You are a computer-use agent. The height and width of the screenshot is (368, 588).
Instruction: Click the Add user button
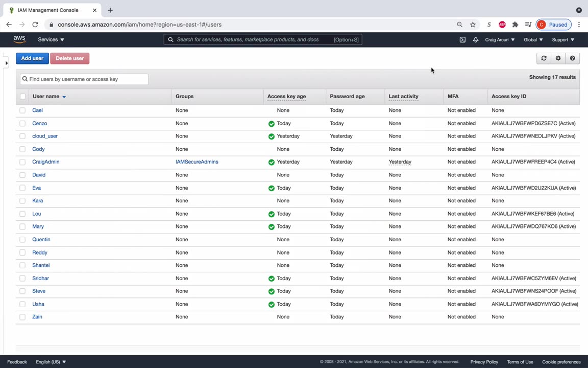click(x=32, y=58)
